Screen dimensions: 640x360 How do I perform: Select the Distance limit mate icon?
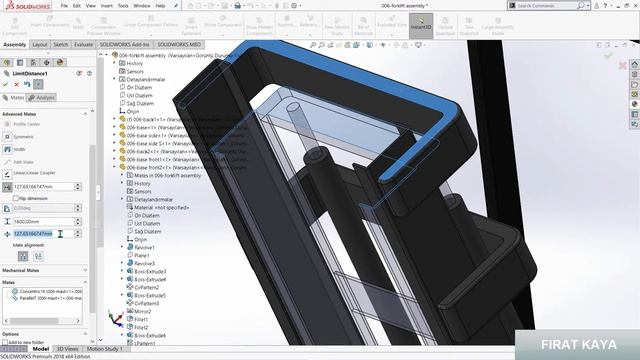pos(7,187)
